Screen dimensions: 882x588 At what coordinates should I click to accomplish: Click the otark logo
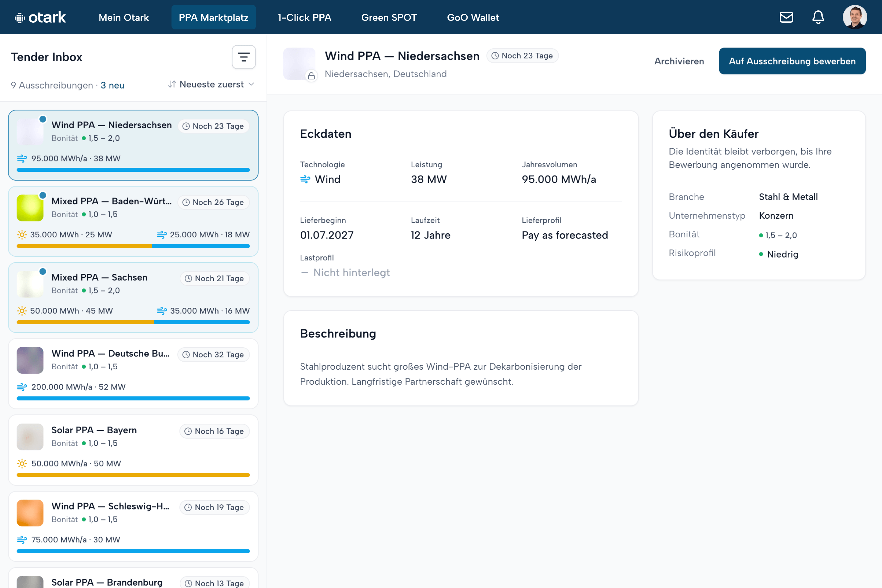click(40, 17)
